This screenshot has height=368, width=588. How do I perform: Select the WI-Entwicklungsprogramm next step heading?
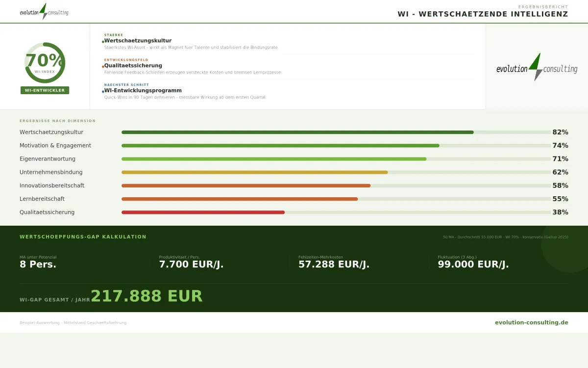(x=143, y=91)
